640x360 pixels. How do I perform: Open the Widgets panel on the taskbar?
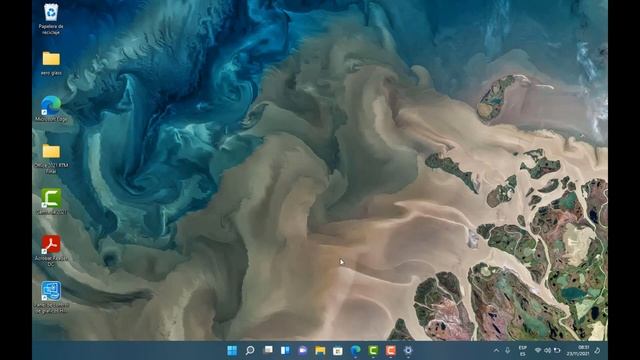(285, 350)
